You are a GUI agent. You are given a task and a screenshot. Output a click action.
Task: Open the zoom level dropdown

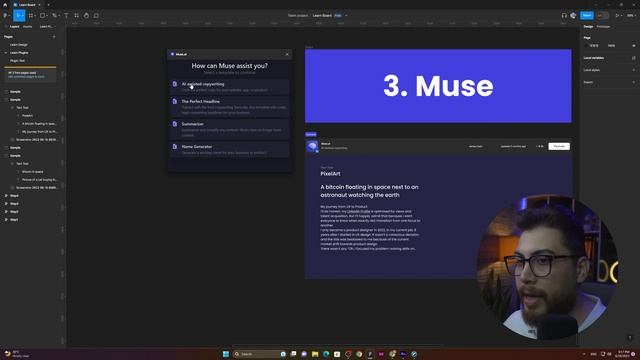[631, 16]
